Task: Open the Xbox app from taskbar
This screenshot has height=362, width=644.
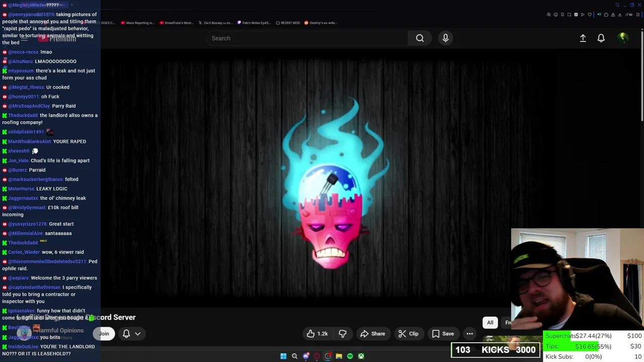Action: [361, 356]
